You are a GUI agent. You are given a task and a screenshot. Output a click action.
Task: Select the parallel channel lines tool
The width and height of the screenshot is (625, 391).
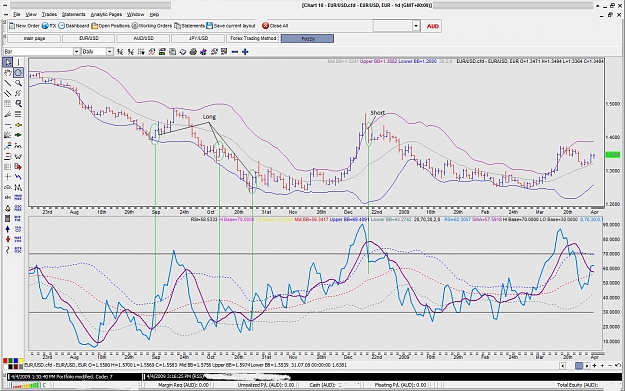pyautogui.click(x=8, y=93)
